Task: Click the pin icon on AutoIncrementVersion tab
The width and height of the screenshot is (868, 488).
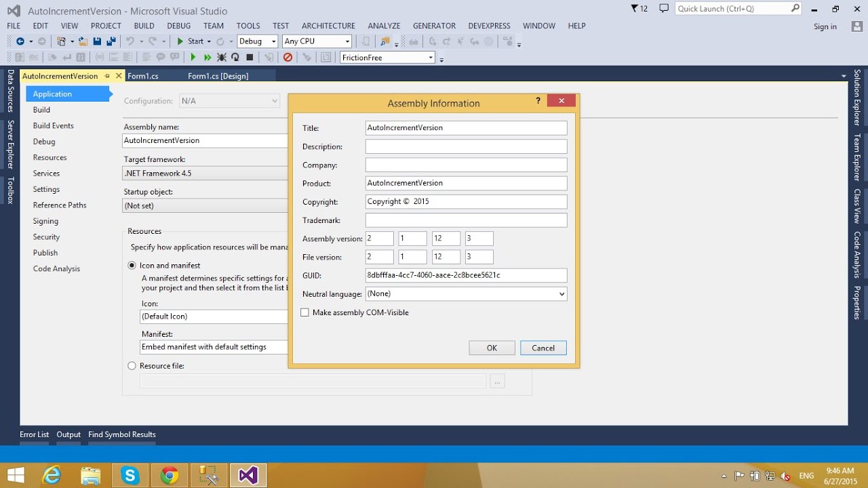Action: point(107,76)
